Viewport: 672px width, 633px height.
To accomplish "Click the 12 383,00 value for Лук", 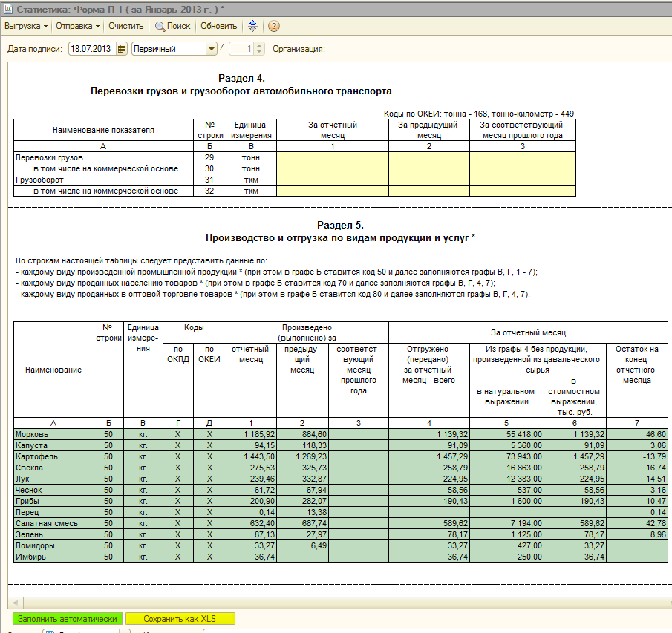I will point(506,479).
